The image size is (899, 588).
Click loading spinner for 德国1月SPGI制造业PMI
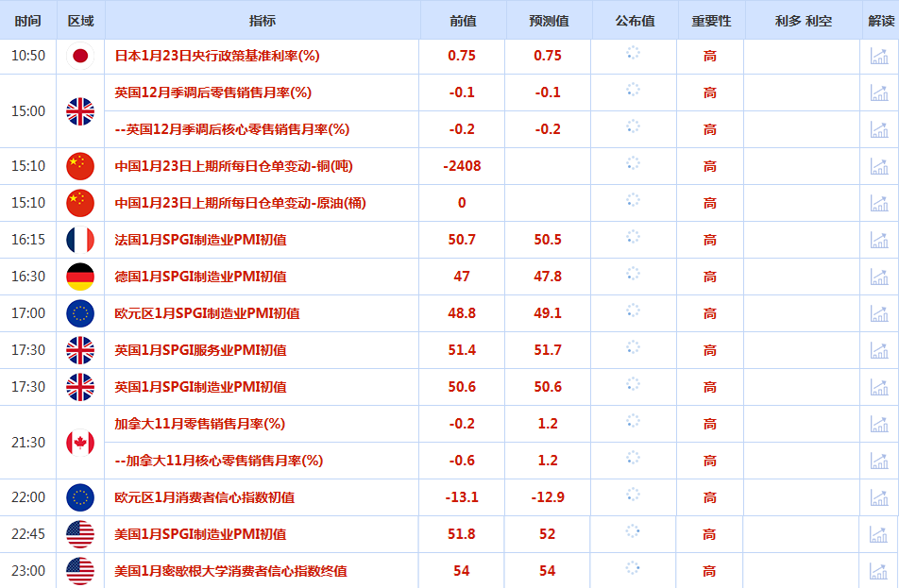pos(633,276)
